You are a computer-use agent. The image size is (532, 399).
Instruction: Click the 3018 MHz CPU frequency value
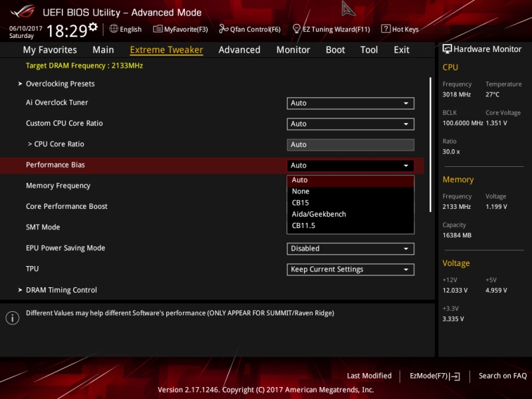(x=456, y=94)
